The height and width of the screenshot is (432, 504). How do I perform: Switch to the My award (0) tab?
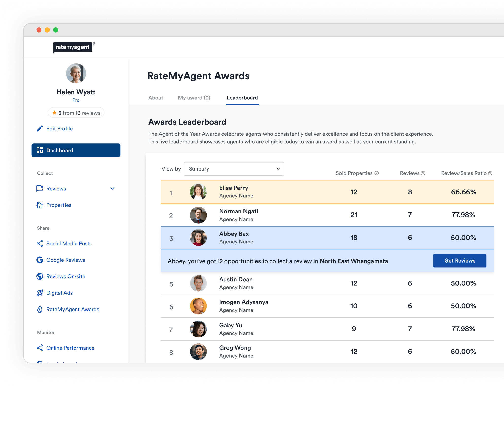pyautogui.click(x=194, y=98)
